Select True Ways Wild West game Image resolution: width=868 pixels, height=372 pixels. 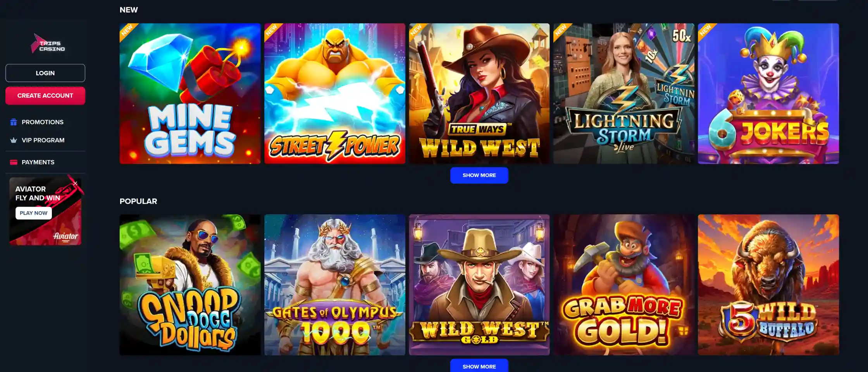pyautogui.click(x=479, y=93)
